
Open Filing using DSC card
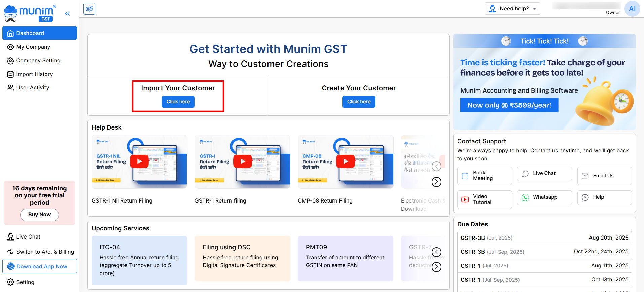[243, 258]
